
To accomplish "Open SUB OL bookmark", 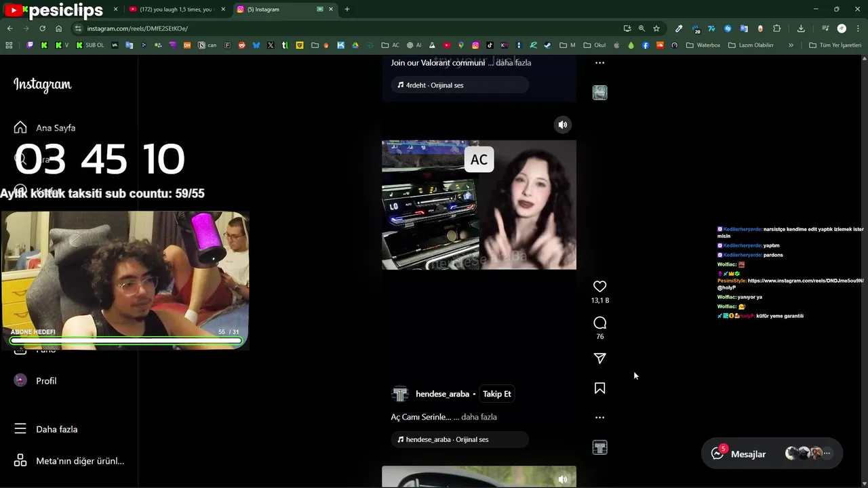I will click(x=91, y=45).
